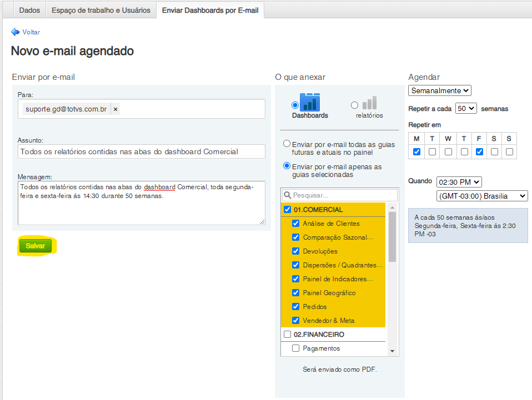Switch to the Dados tab
The image size is (532, 400).
click(x=29, y=10)
